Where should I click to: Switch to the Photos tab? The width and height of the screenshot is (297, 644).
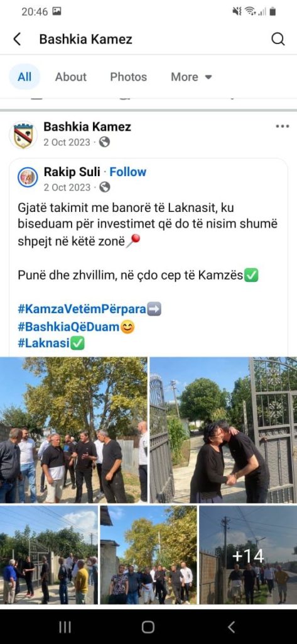tap(128, 77)
